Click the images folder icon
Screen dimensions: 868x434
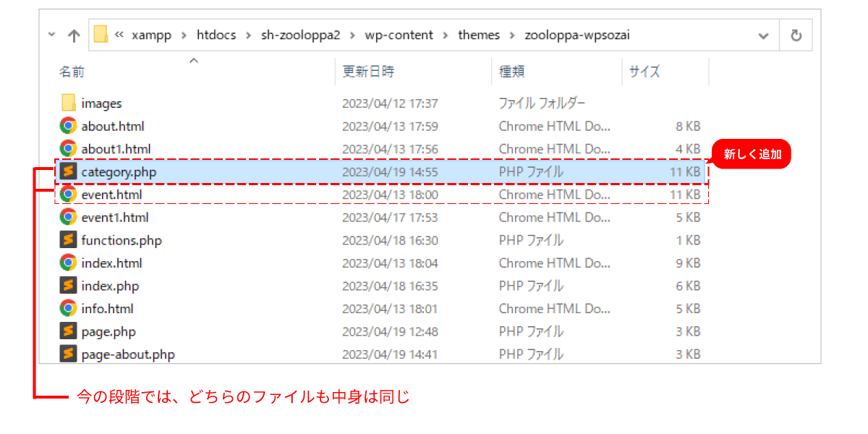point(69,103)
